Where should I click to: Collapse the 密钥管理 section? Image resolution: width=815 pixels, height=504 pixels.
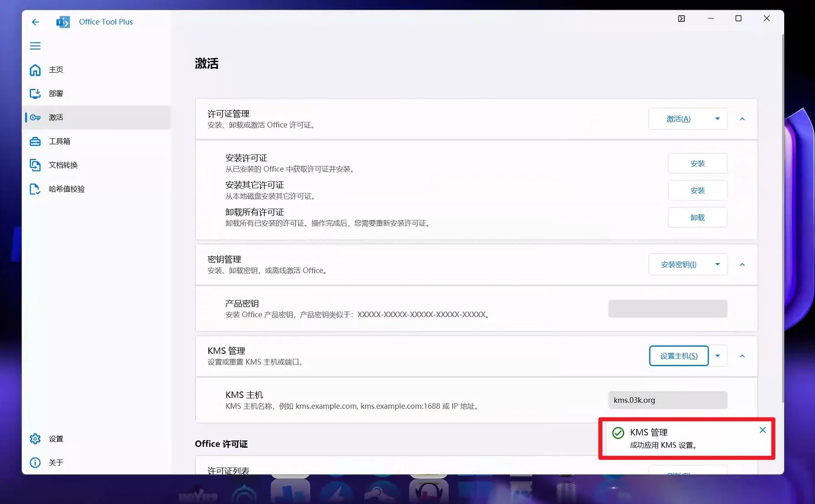pos(742,264)
